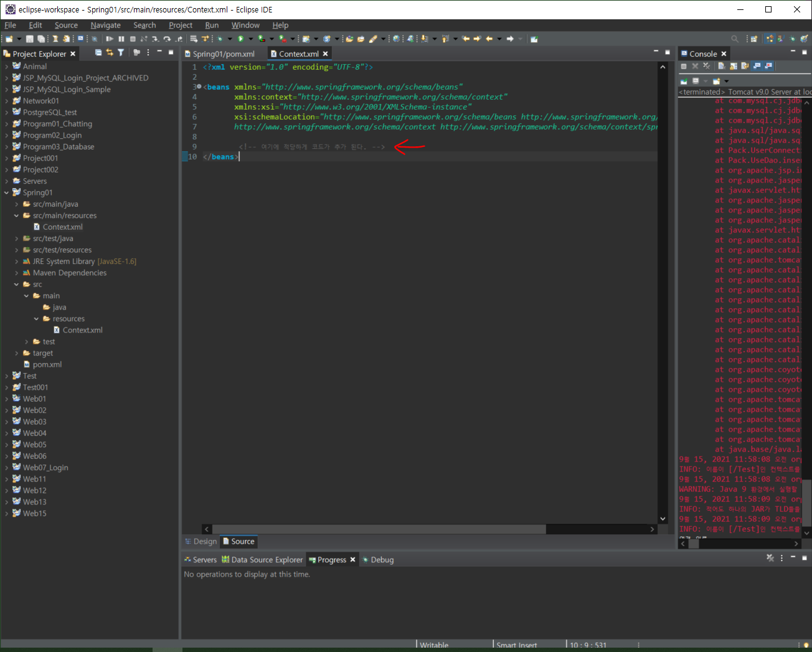
Task: Minimize the editor area
Action: coord(656,52)
